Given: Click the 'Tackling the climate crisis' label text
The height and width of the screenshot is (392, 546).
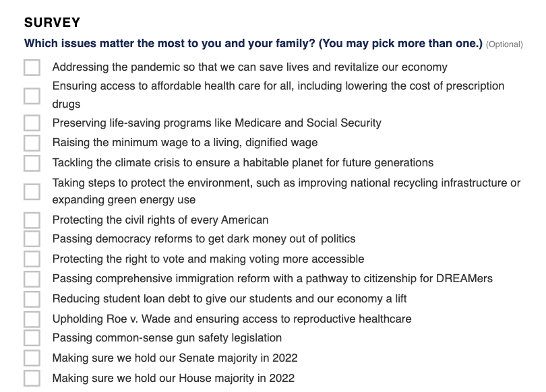Looking at the screenshot, I should 243,163.
